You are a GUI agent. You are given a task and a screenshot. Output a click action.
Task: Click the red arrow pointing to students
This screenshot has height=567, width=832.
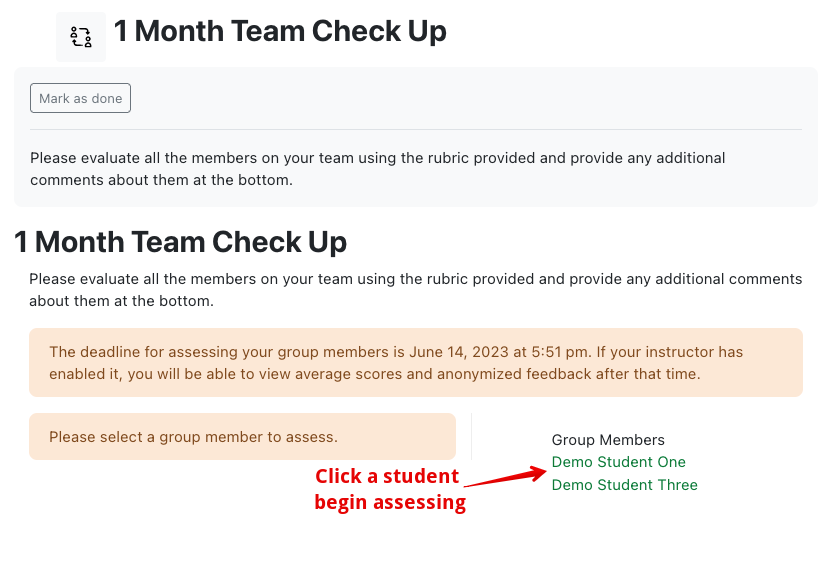[x=505, y=476]
